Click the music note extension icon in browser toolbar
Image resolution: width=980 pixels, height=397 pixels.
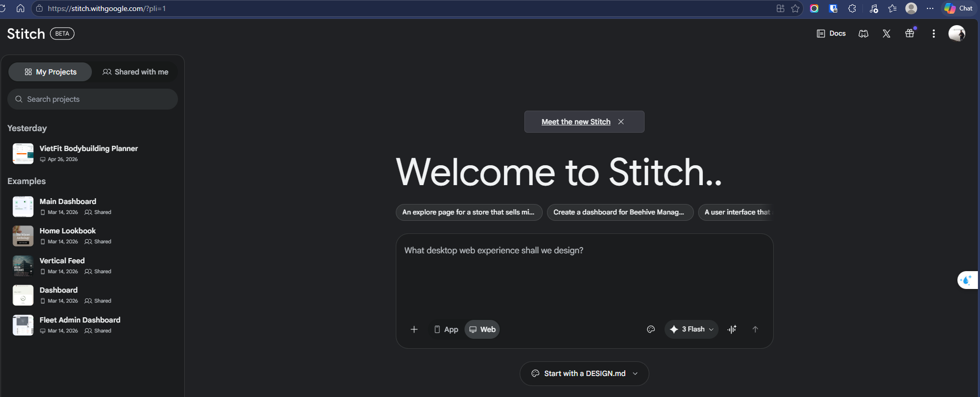pyautogui.click(x=873, y=8)
